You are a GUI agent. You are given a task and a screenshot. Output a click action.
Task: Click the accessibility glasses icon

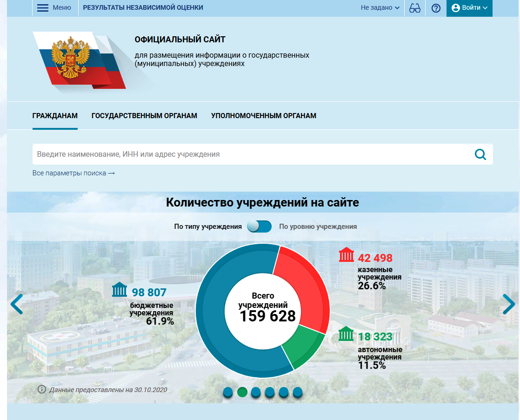coord(414,8)
